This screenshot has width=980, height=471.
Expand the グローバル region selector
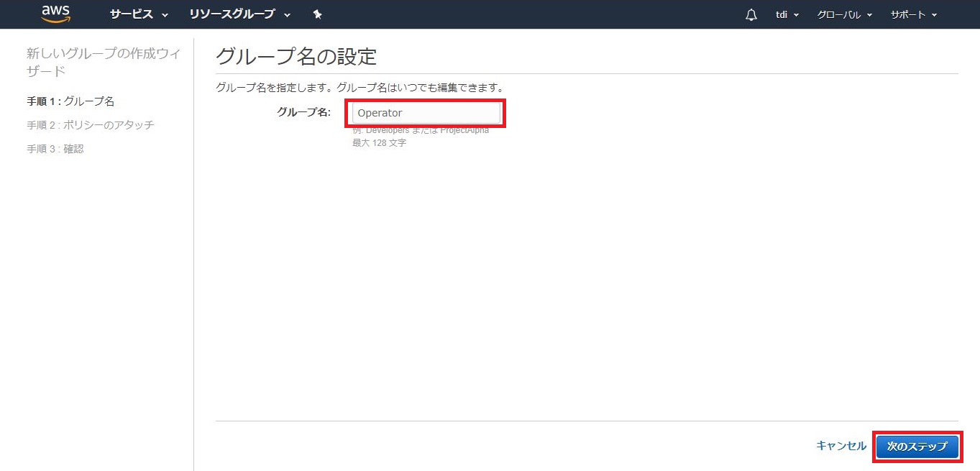pos(844,15)
